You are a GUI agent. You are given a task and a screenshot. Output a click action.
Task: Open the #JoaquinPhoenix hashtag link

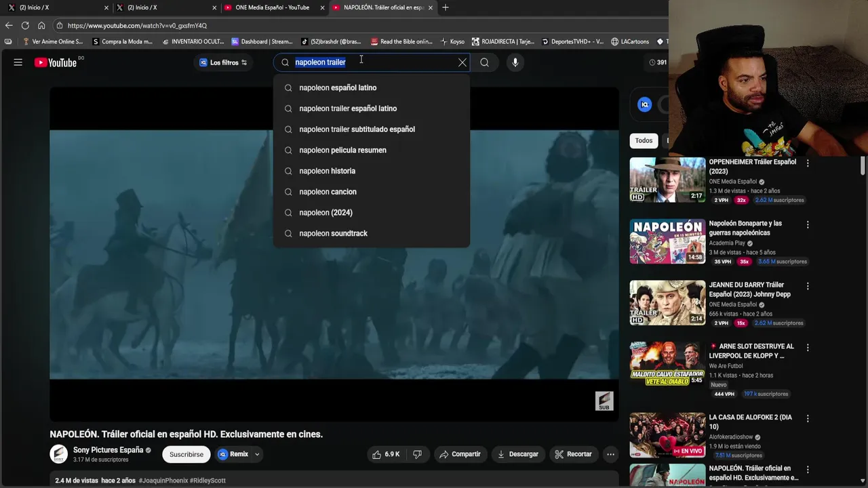coord(163,481)
